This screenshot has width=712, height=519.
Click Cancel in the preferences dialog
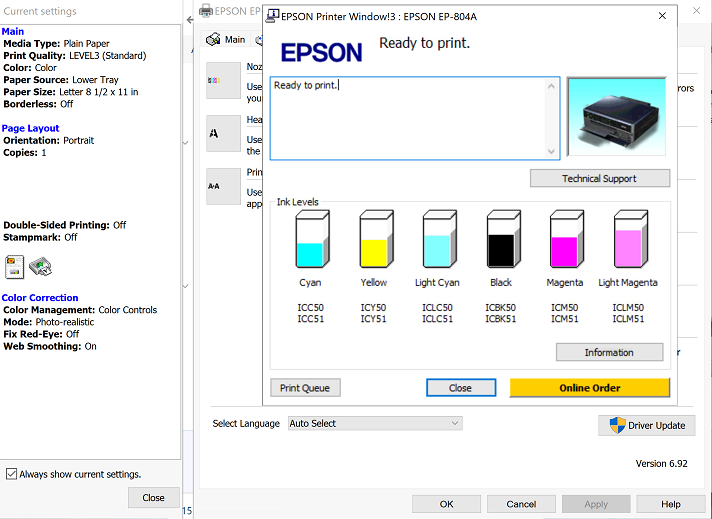[521, 504]
